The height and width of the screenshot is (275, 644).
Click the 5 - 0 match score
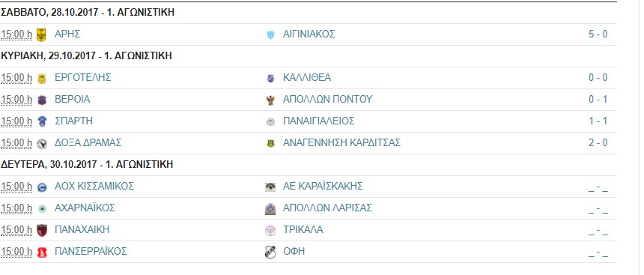click(598, 34)
